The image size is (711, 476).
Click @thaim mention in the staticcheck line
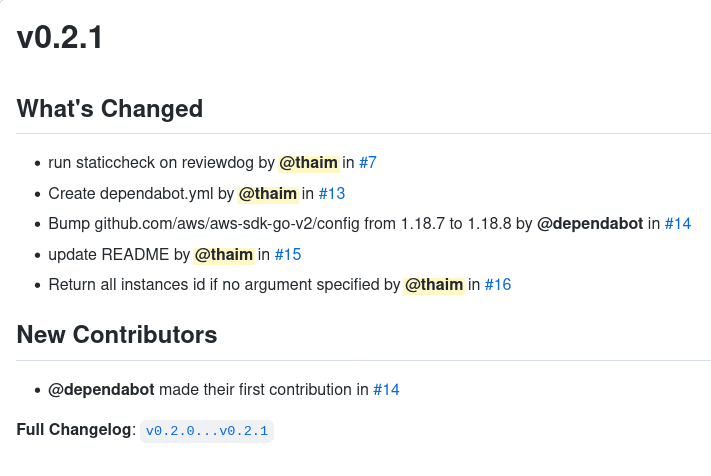click(x=309, y=163)
